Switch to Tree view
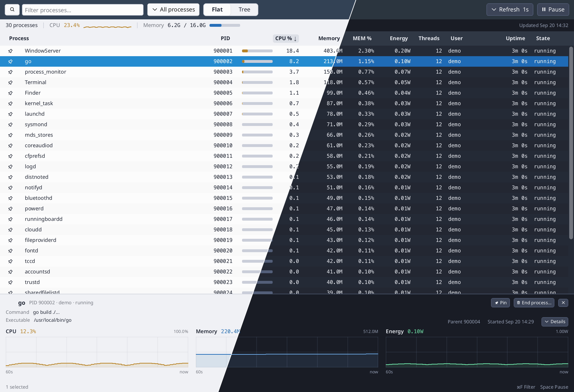Screen dimensions: 574x392 click(244, 10)
